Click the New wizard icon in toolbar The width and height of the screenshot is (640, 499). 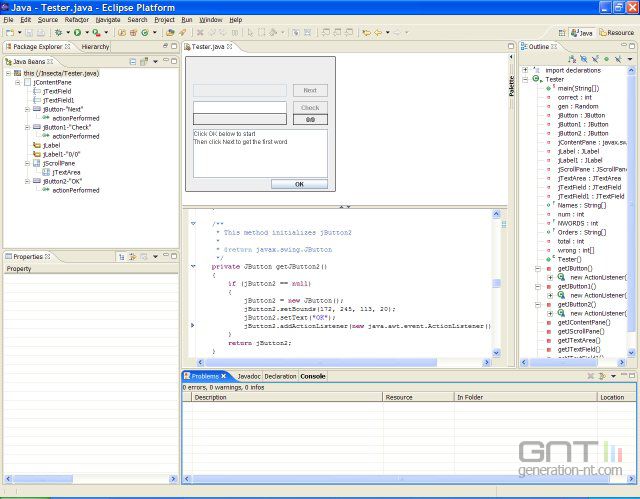coord(9,32)
